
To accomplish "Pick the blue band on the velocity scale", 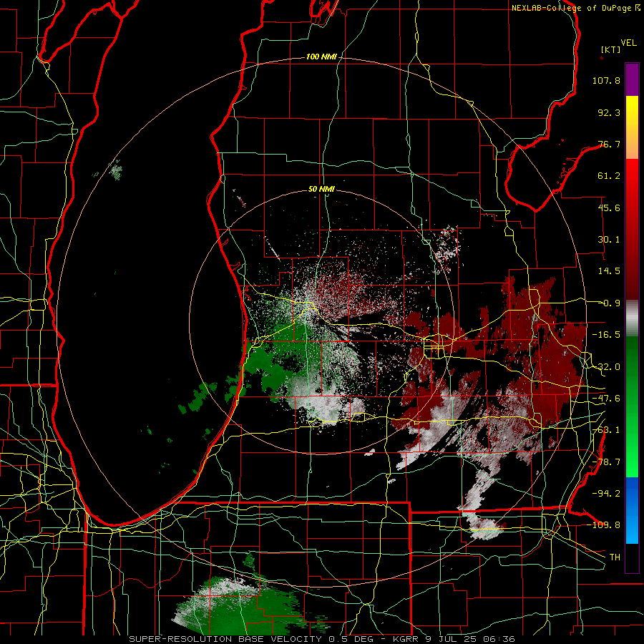I will pos(632,510).
